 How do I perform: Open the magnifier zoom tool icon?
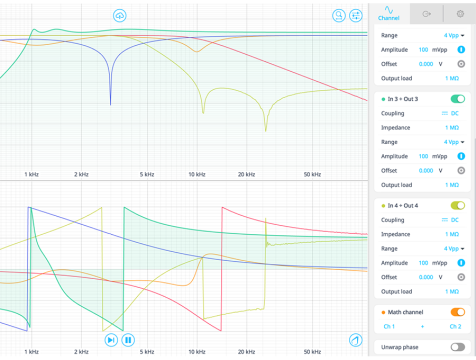coord(339,15)
